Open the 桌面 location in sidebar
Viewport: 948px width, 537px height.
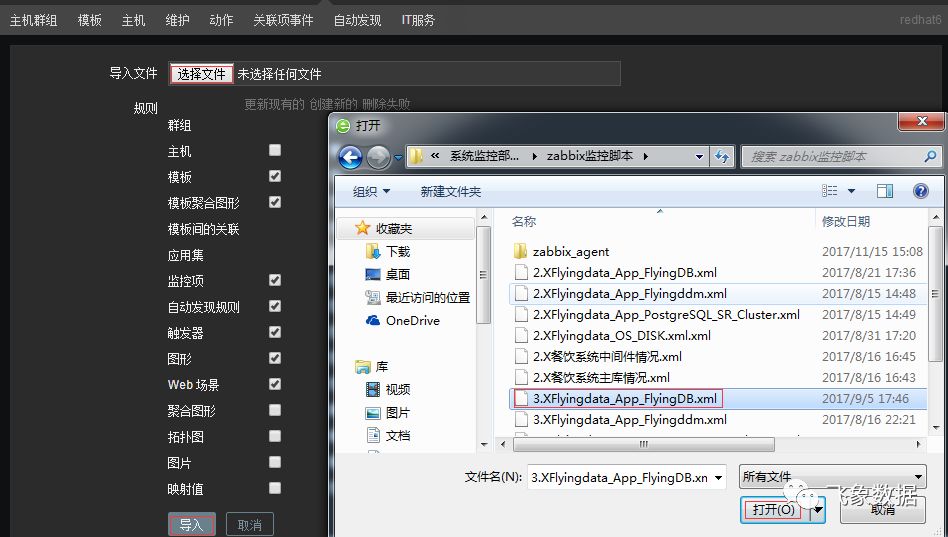388,274
